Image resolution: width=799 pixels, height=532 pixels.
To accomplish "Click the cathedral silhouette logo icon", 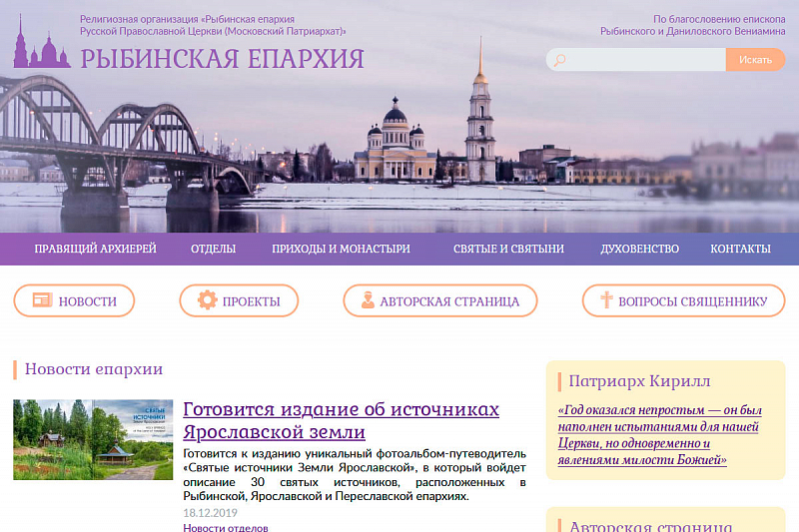I will click(41, 42).
